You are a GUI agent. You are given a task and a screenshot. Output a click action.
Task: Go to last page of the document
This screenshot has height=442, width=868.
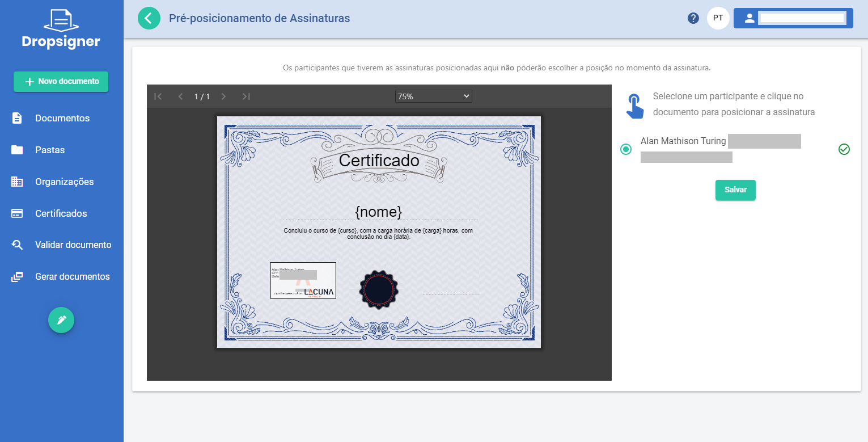pos(246,96)
